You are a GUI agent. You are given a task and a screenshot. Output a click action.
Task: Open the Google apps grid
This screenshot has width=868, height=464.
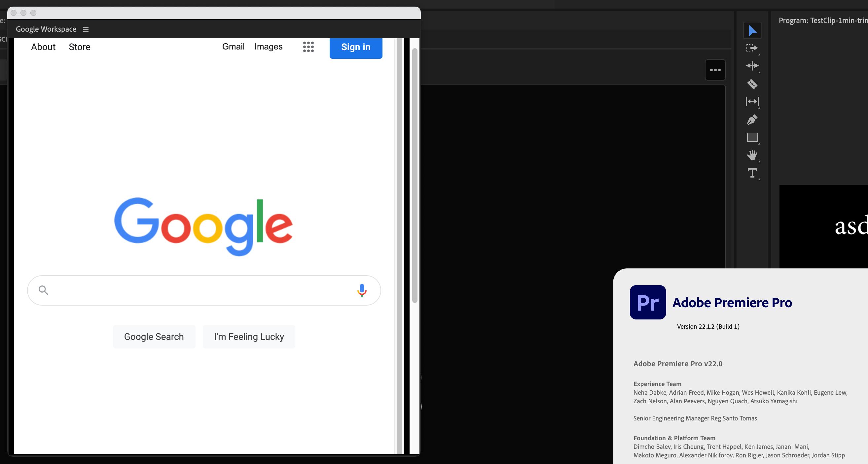click(x=308, y=47)
